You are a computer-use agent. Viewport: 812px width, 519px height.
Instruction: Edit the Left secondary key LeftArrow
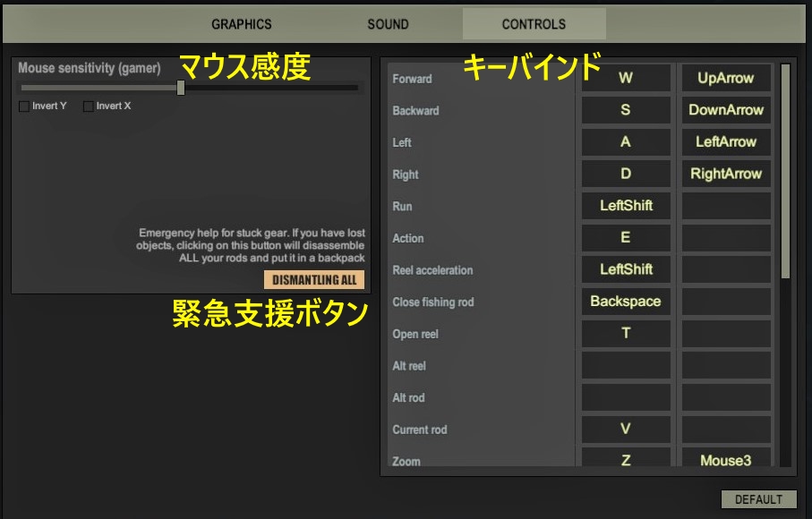pos(725,141)
